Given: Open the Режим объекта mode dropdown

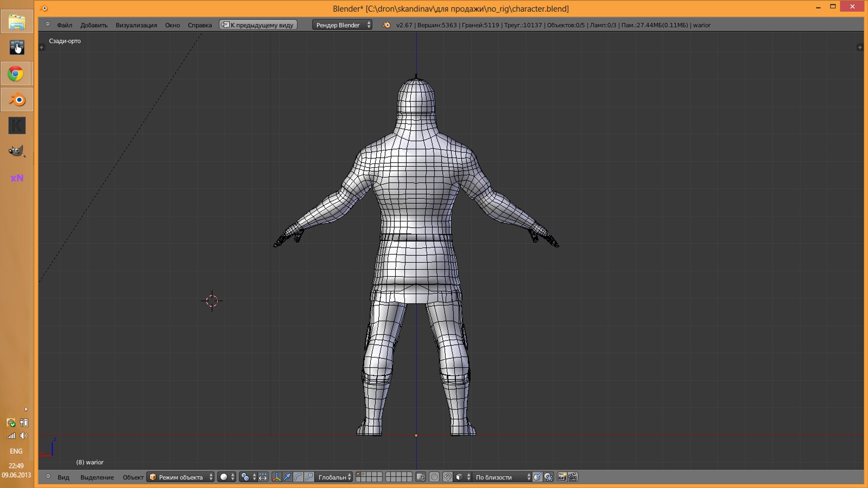Looking at the screenshot, I should pyautogui.click(x=180, y=477).
